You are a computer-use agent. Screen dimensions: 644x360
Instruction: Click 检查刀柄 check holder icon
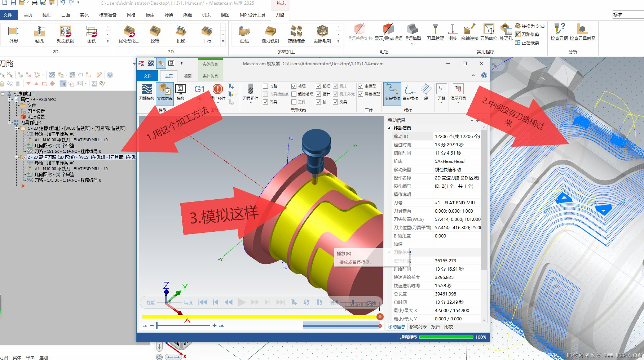(559, 32)
